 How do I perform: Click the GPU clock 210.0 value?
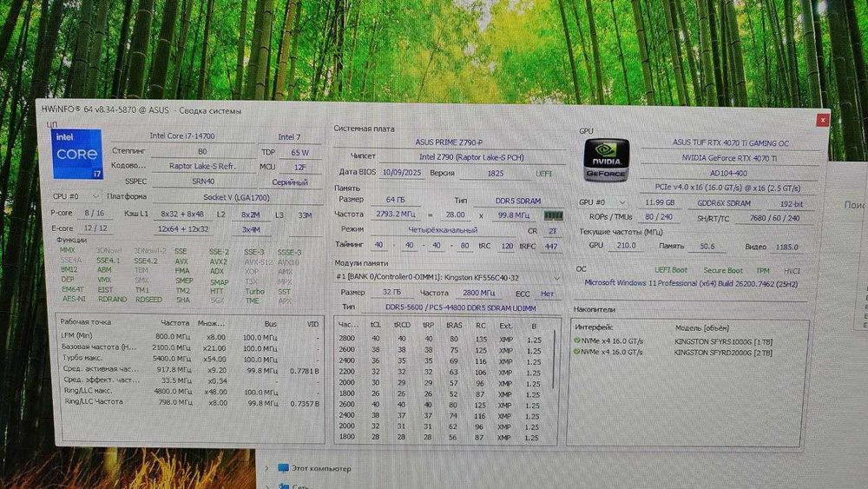[626, 245]
